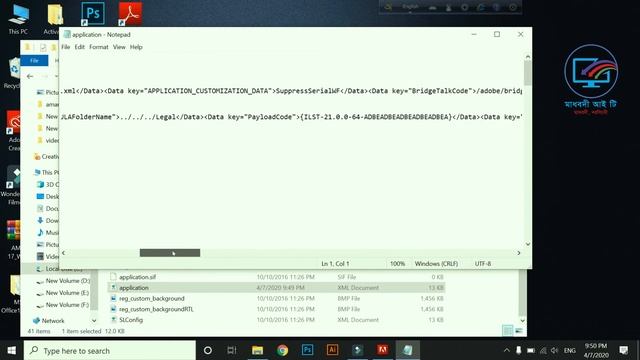640x360 pixels.
Task: Switch to Photoshop on the taskbar
Action: pos(307,350)
